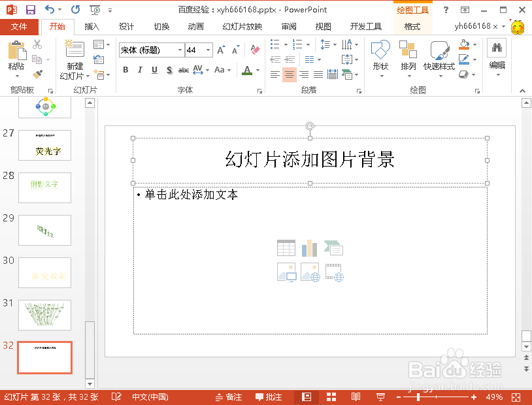Click the Save icon in quick access toolbar

(x=31, y=10)
